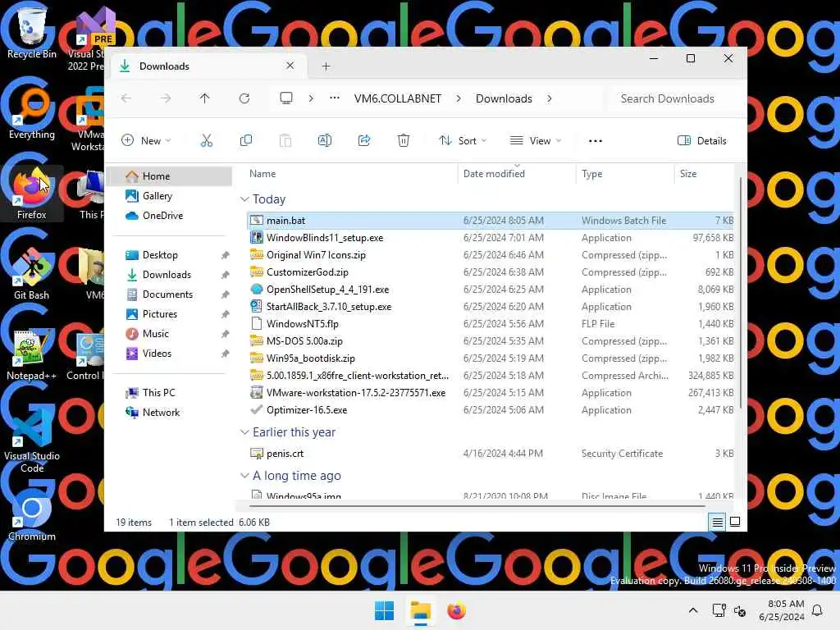840x630 pixels.
Task: Open the Start menu on taskbar
Action: [x=384, y=610]
